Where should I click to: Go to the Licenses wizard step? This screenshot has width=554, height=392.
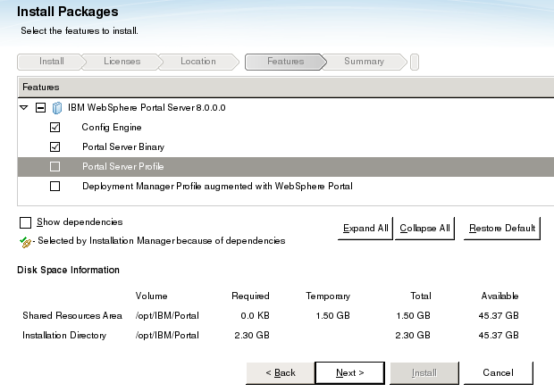(122, 62)
